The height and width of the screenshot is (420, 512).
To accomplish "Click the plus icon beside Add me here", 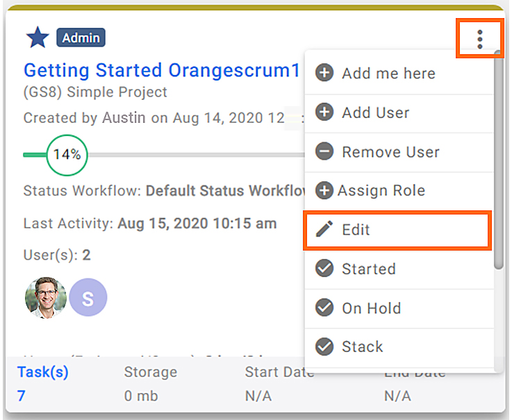I will coord(324,72).
